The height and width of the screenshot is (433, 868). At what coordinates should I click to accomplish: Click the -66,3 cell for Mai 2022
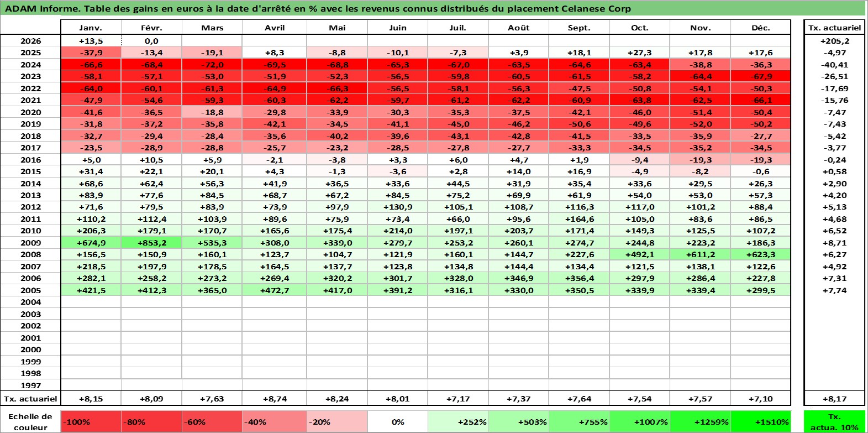337,88
